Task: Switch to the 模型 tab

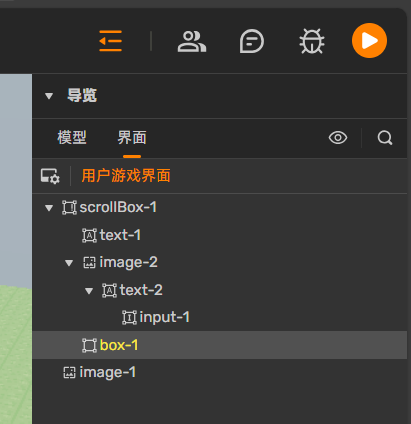Action: click(x=72, y=137)
